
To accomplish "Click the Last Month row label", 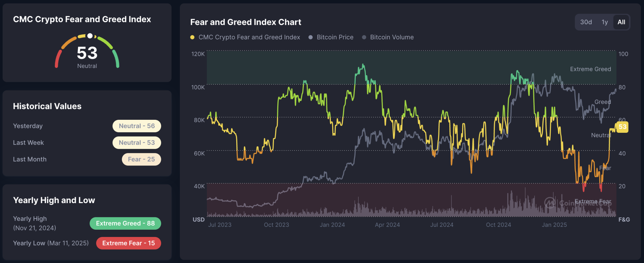I will [x=30, y=159].
